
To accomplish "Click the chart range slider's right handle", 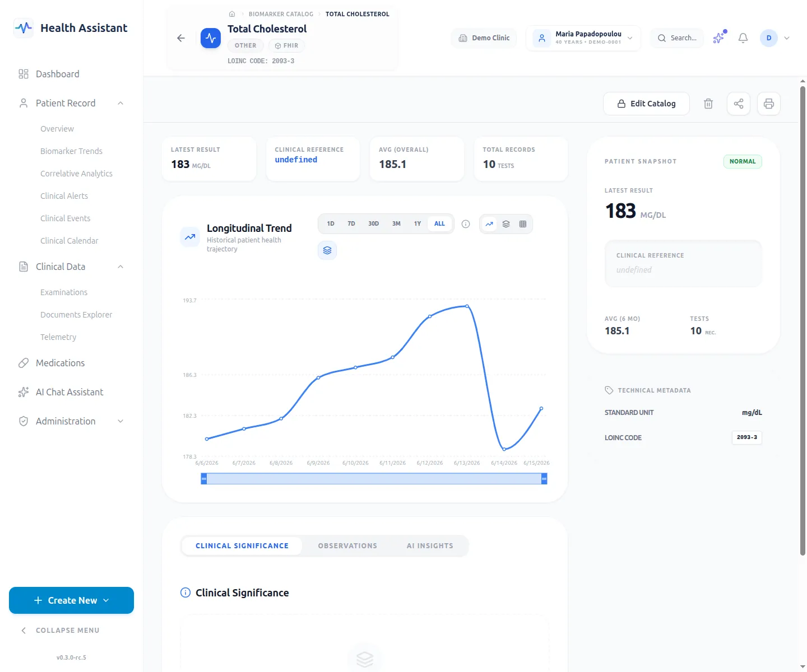I will pos(544,479).
